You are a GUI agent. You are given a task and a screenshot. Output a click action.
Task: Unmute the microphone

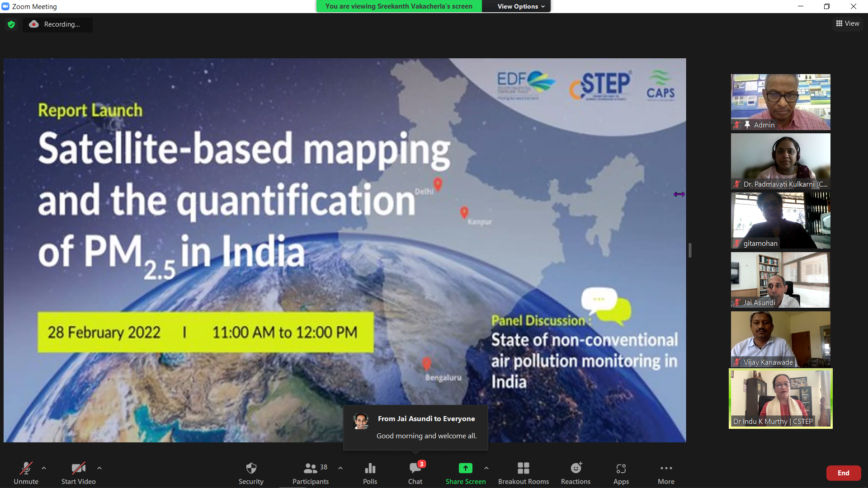[x=26, y=473]
